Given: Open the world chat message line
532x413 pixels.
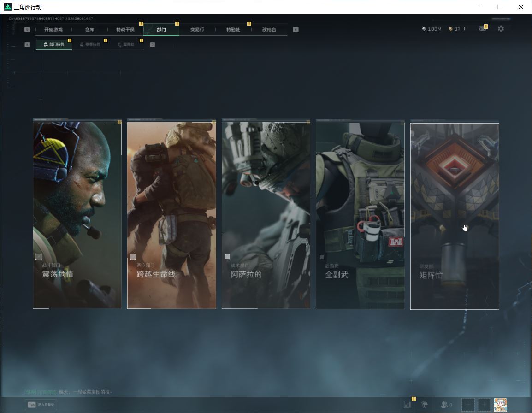Looking at the screenshot, I should (x=68, y=392).
